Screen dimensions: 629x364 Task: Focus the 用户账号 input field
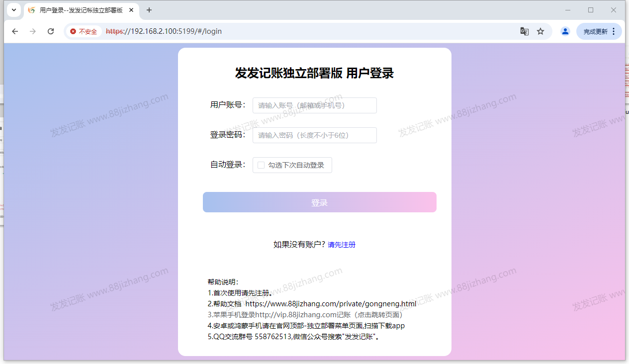[x=315, y=105]
